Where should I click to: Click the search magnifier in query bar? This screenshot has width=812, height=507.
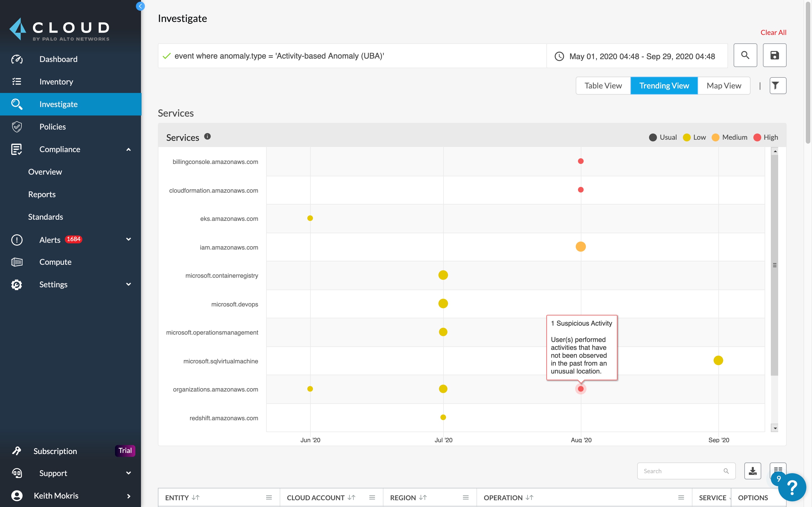pyautogui.click(x=745, y=55)
